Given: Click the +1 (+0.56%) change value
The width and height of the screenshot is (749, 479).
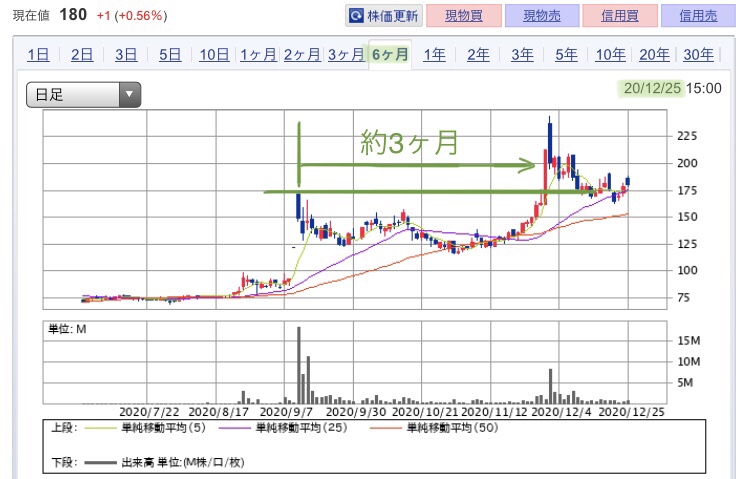Looking at the screenshot, I should 132,16.
